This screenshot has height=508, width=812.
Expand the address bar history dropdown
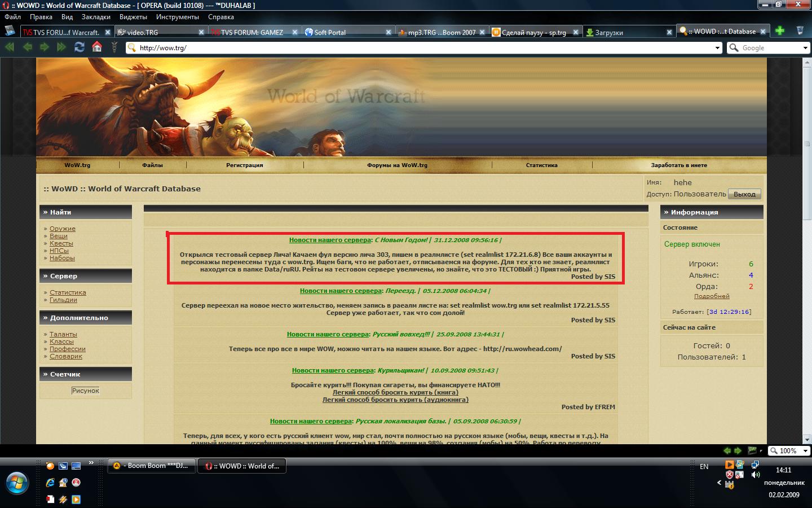(x=717, y=48)
